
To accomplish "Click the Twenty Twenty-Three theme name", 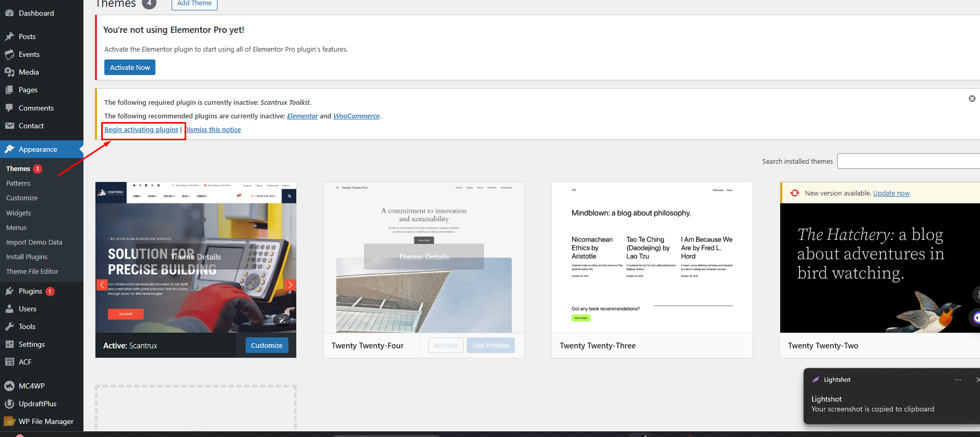I will point(598,345).
